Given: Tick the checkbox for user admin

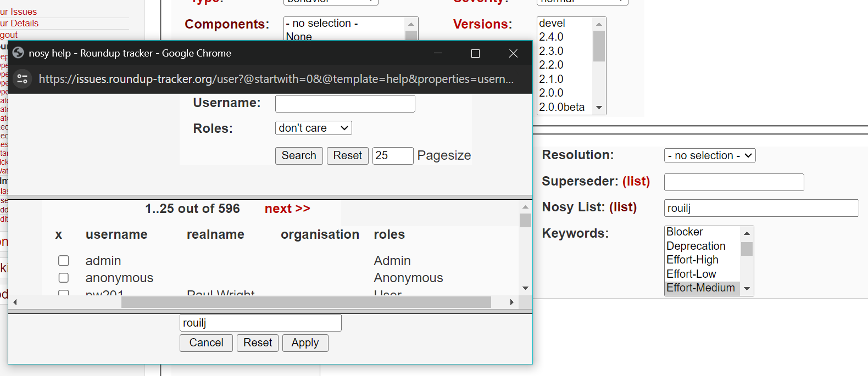Looking at the screenshot, I should [x=64, y=260].
